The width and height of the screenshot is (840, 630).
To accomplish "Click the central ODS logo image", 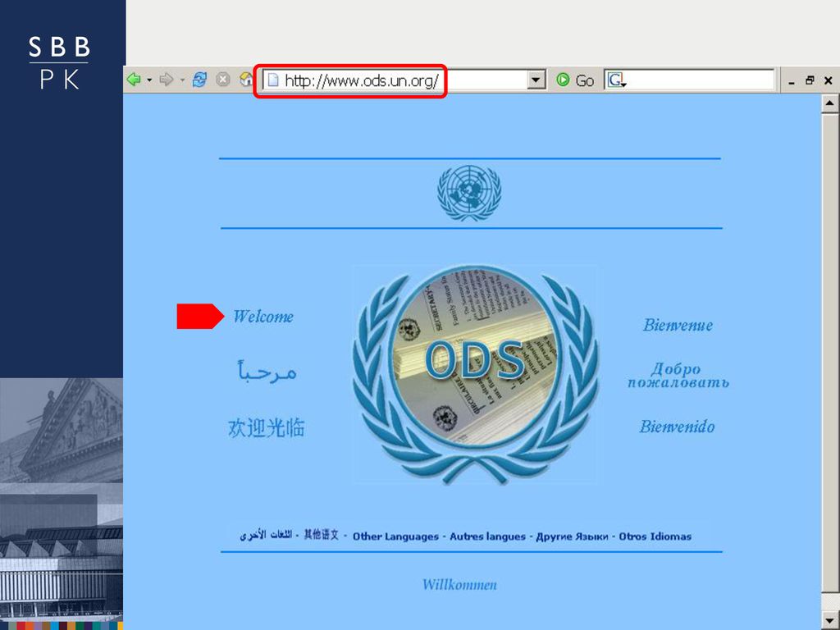I will (476, 374).
